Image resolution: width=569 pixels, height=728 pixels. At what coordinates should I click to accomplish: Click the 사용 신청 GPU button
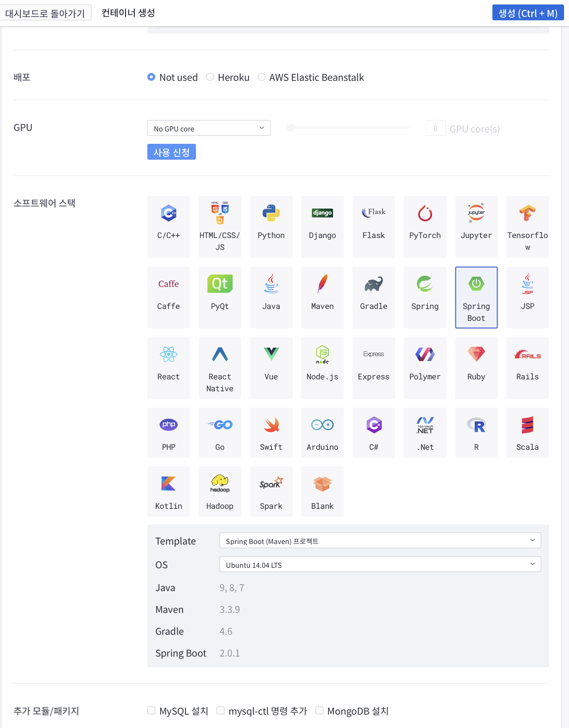click(172, 152)
